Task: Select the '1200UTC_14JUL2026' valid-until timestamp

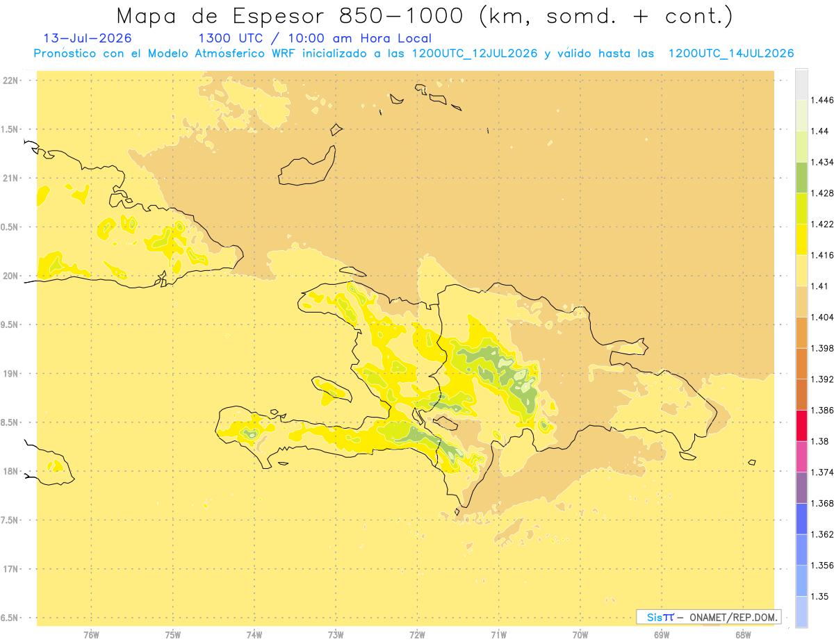Action: coord(730,53)
